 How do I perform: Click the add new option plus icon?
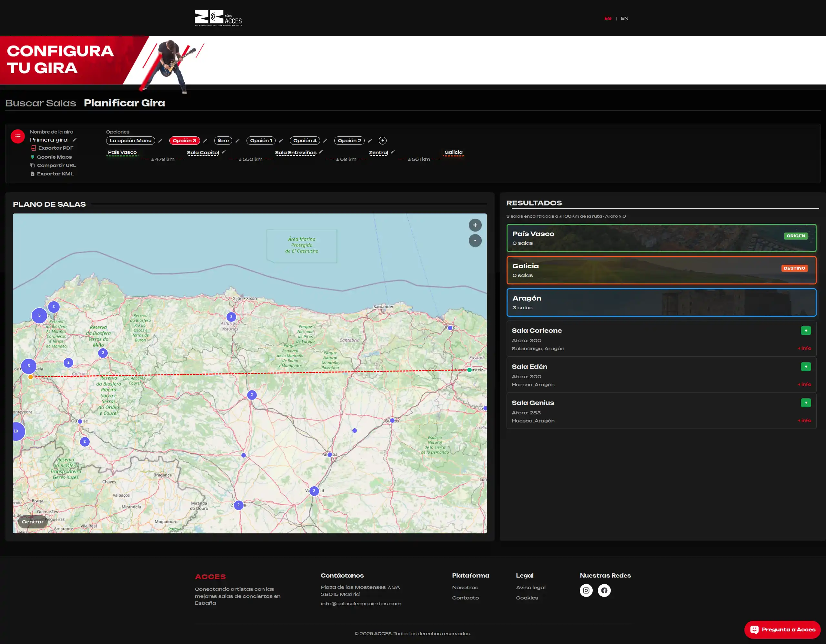coord(382,141)
